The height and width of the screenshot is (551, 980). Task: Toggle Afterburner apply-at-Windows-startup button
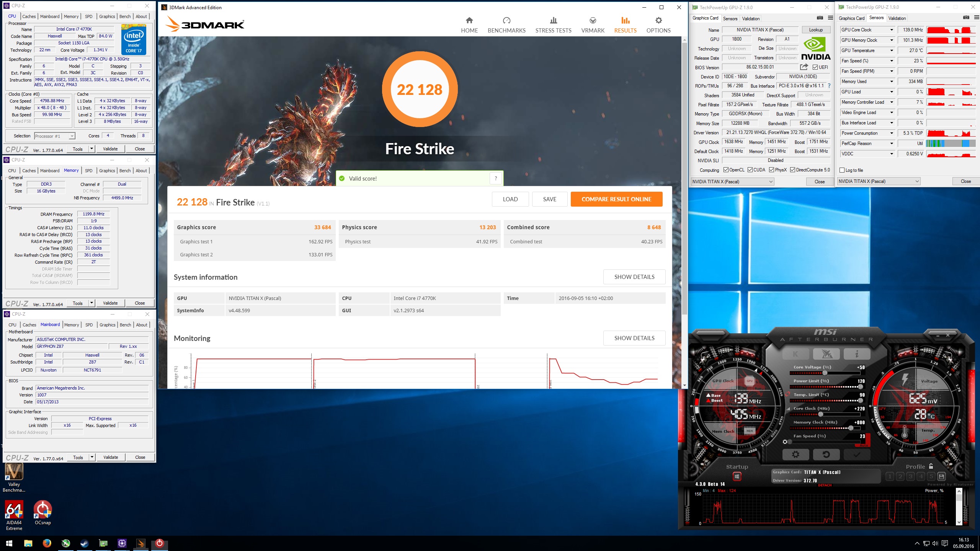pos(737,476)
